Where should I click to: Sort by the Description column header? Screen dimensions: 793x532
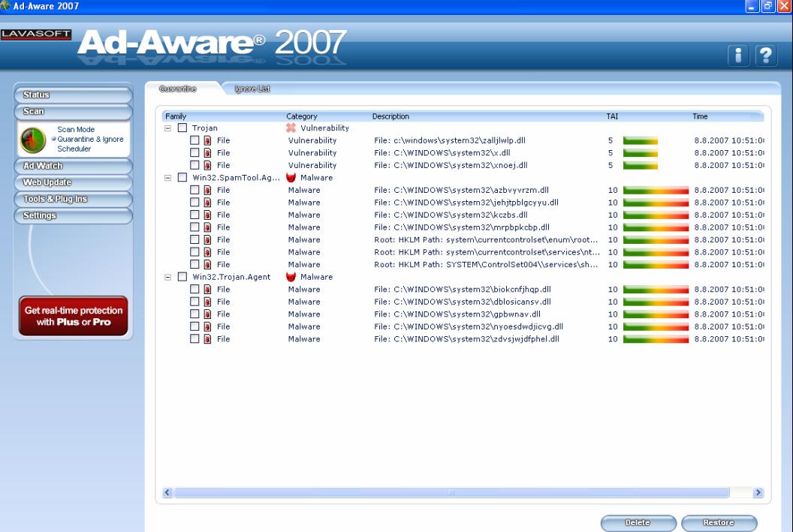click(x=390, y=116)
